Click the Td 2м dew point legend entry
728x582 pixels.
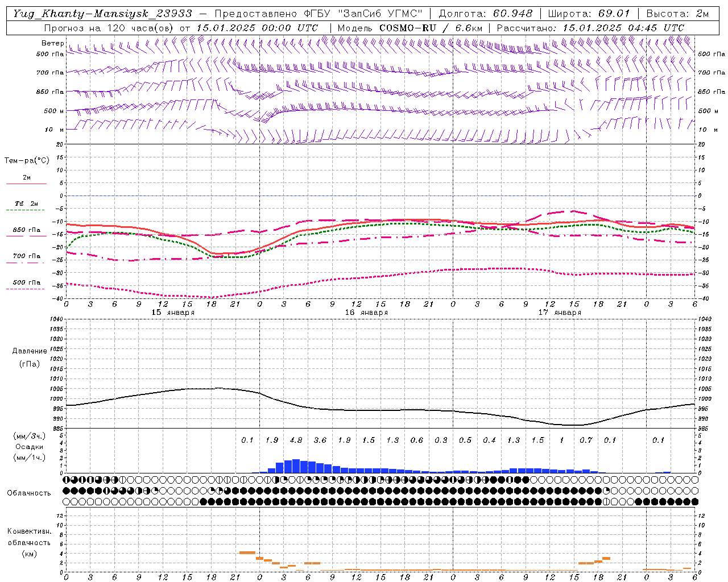(x=27, y=203)
